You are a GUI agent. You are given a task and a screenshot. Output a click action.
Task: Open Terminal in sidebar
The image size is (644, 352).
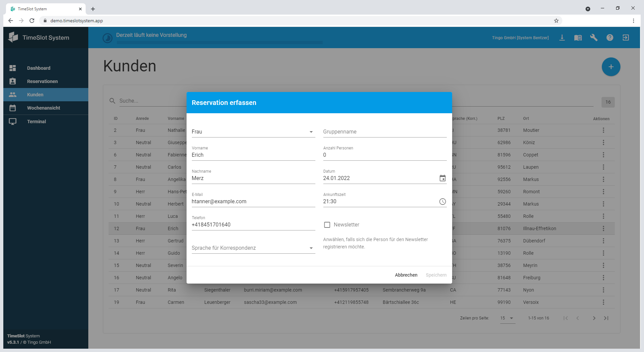click(x=46, y=122)
